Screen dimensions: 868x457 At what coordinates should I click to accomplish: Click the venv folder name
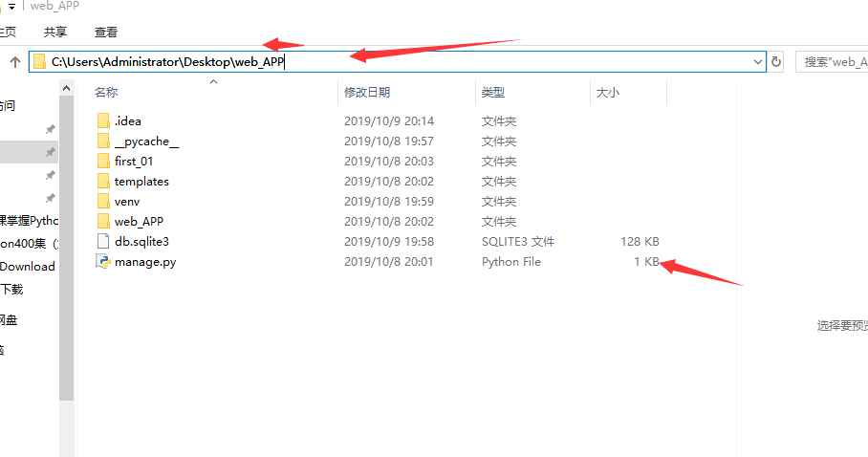pyautogui.click(x=127, y=202)
